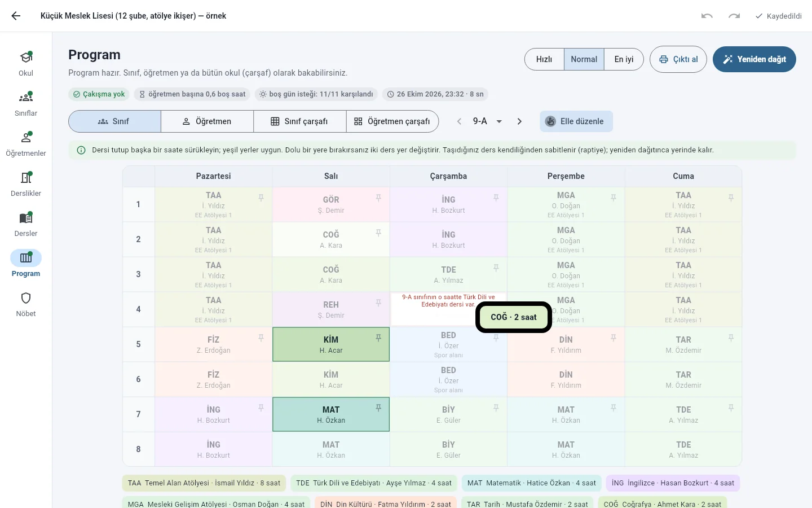The width and height of the screenshot is (812, 508).
Task: Select the Normal distribution mode
Action: pos(584,59)
